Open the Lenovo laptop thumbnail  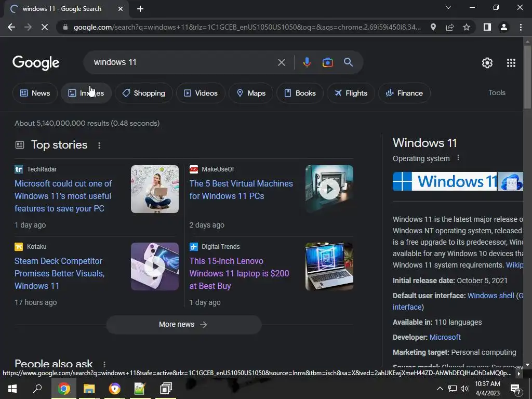tap(329, 267)
